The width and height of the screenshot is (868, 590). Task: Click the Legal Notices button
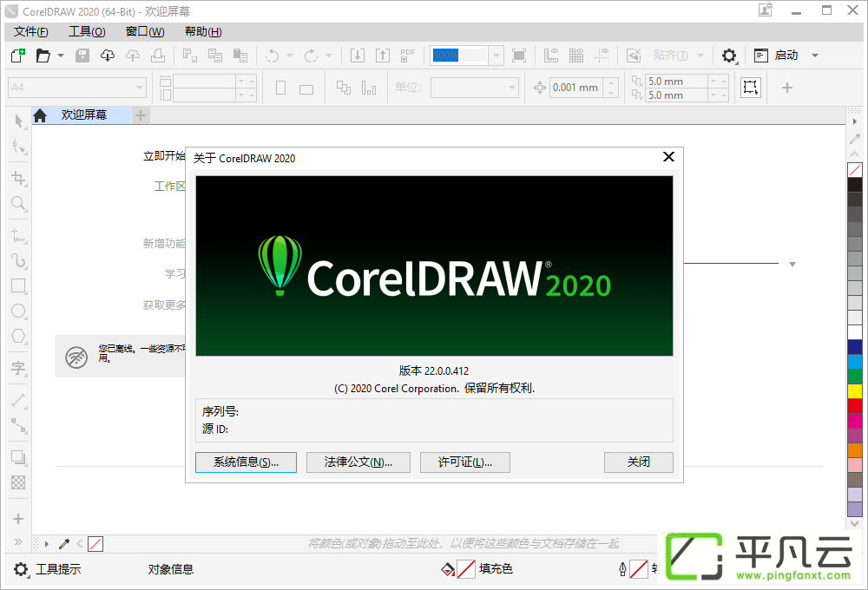tap(358, 462)
